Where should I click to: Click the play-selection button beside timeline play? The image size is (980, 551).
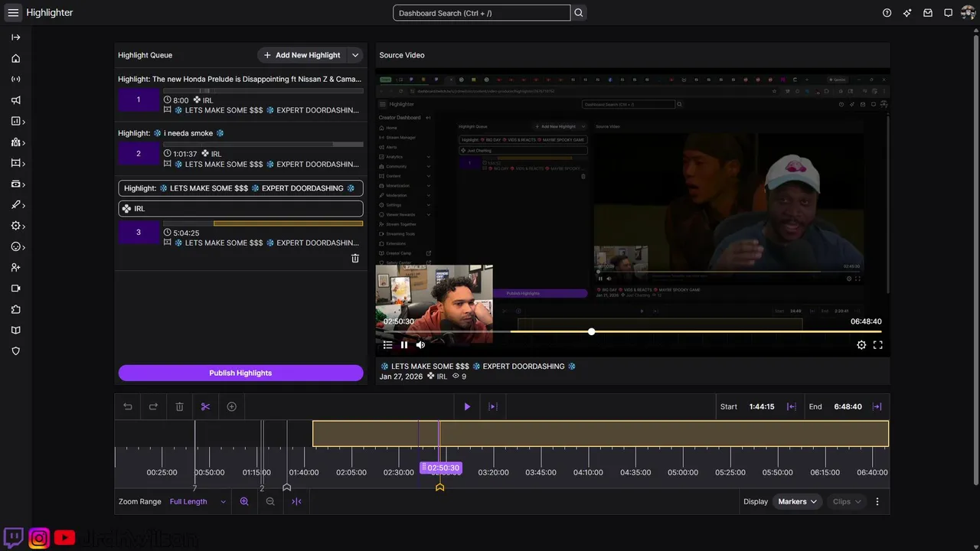click(493, 406)
